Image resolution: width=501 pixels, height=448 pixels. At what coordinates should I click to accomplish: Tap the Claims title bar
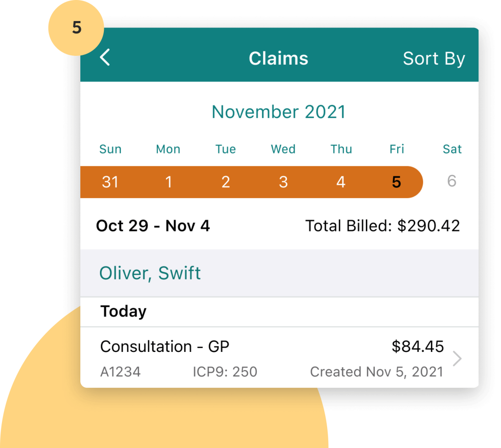(x=279, y=58)
